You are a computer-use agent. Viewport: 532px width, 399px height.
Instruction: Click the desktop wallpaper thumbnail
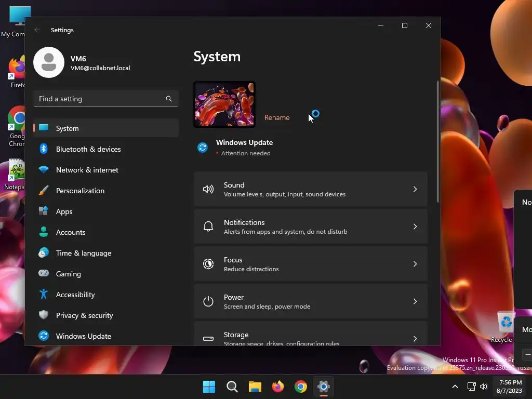224,104
